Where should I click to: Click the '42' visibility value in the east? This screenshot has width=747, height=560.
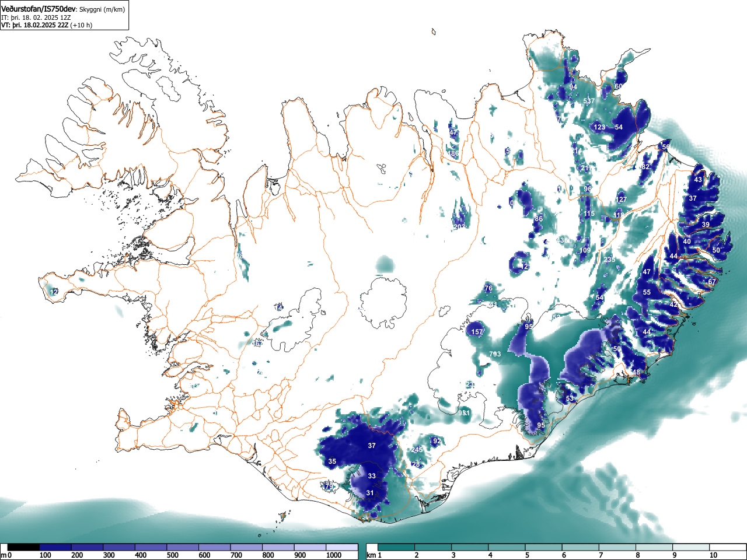pos(673,304)
